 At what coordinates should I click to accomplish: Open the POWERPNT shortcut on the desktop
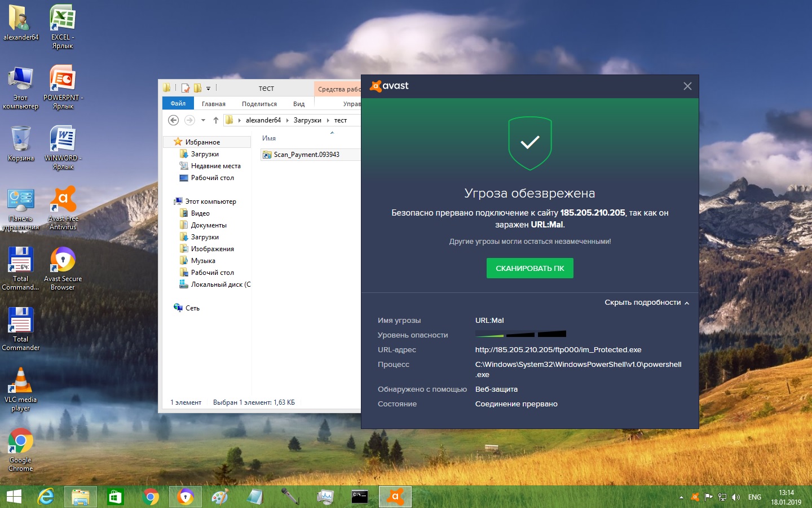pos(63,87)
